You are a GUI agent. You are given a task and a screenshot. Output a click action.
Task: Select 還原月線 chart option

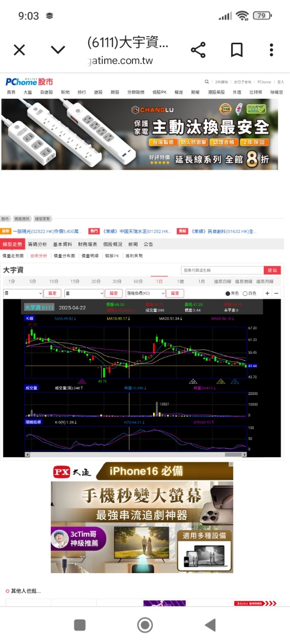coord(265,281)
